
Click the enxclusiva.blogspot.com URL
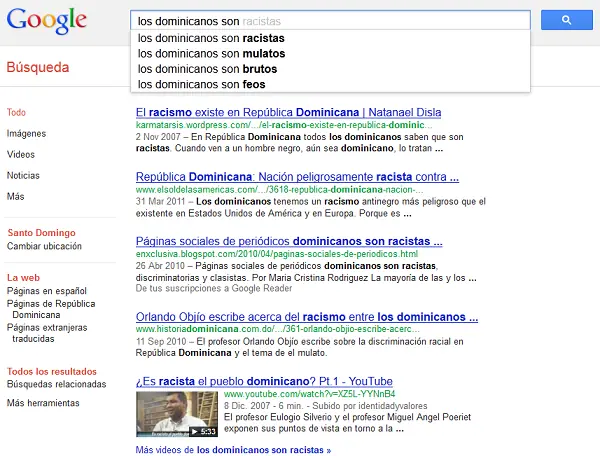pos(277,254)
